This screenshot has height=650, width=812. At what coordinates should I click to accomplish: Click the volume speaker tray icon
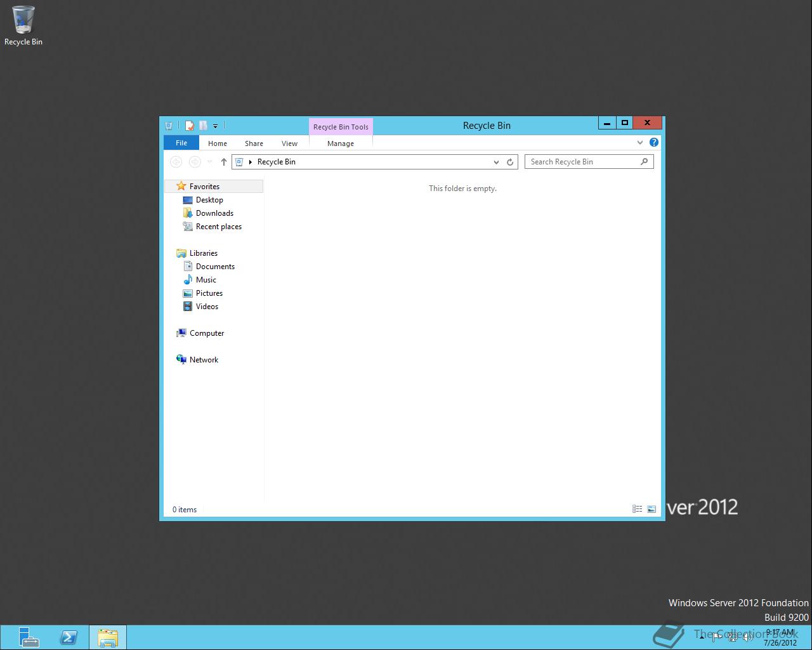click(x=748, y=637)
